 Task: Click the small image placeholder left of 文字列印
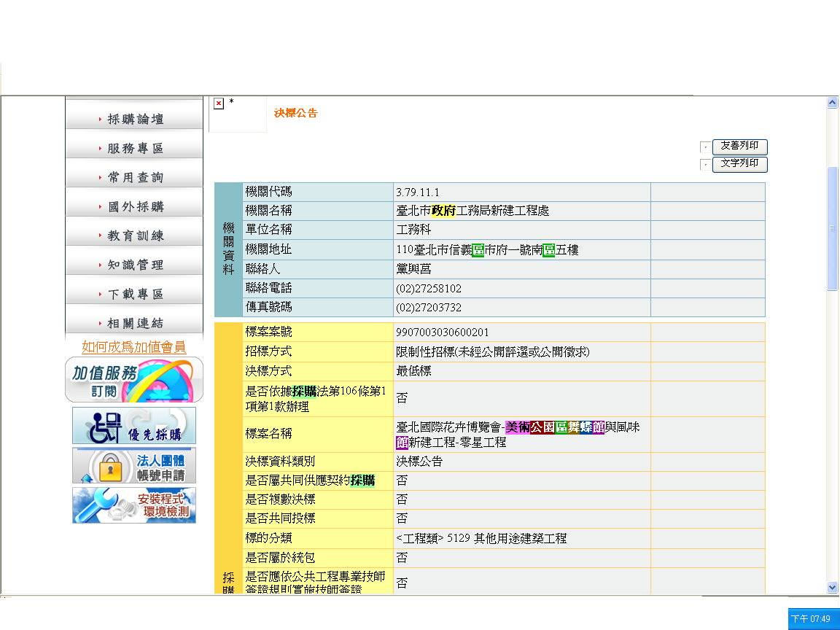point(704,165)
